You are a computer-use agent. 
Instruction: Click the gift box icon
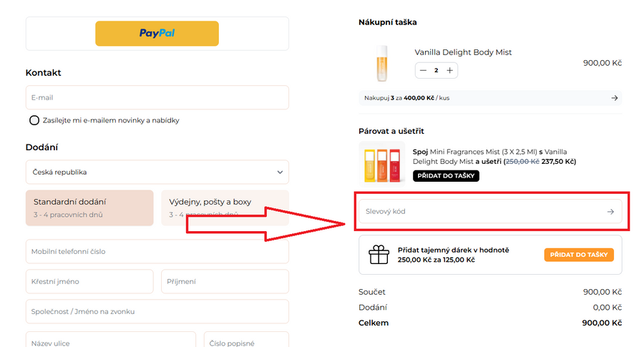pyautogui.click(x=378, y=255)
